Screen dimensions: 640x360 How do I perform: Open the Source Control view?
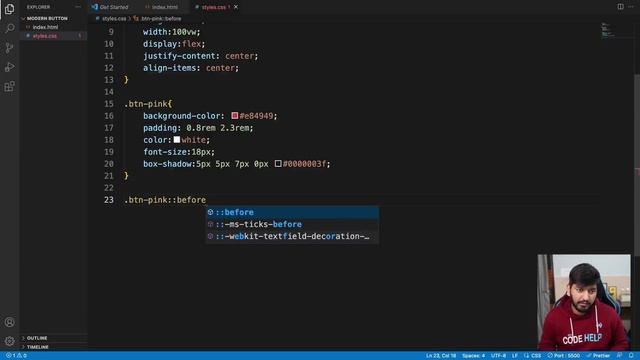[x=9, y=48]
